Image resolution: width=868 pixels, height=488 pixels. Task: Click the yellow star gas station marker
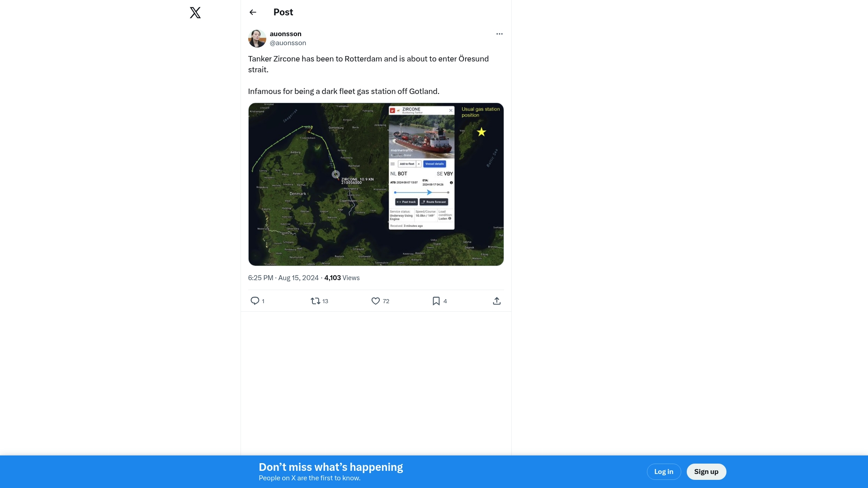coord(481,132)
